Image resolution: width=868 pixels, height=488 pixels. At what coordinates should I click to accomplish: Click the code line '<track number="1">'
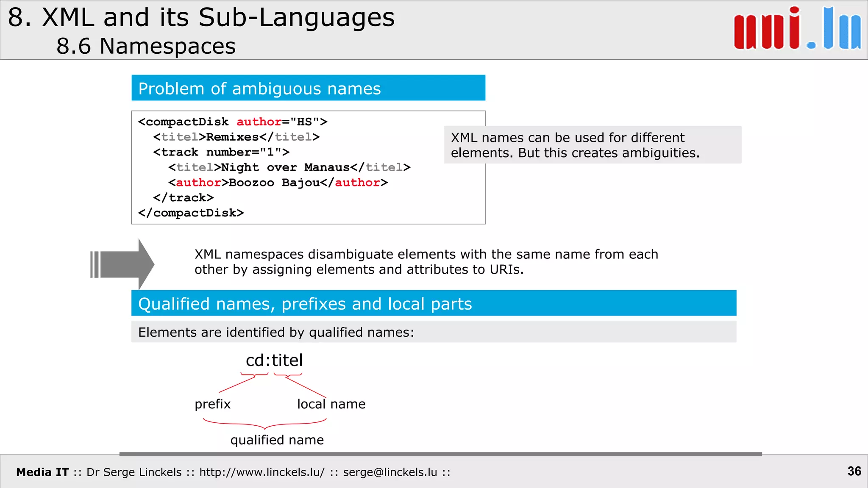click(x=221, y=152)
